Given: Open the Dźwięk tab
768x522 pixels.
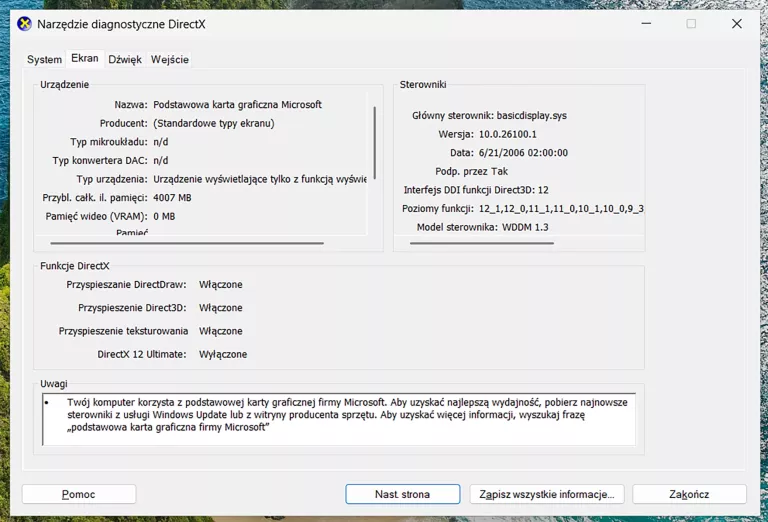Looking at the screenshot, I should (125, 60).
